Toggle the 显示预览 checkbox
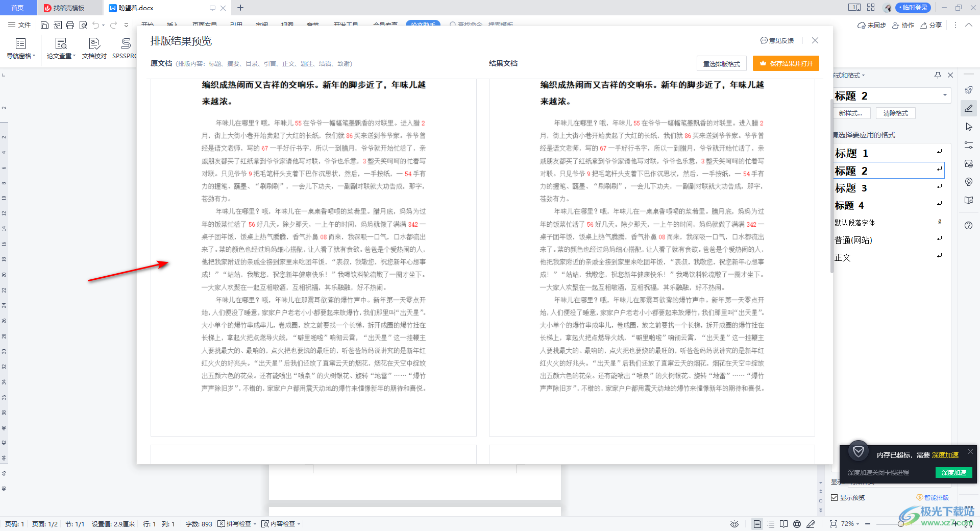Image resolution: width=980 pixels, height=531 pixels. tap(835, 497)
